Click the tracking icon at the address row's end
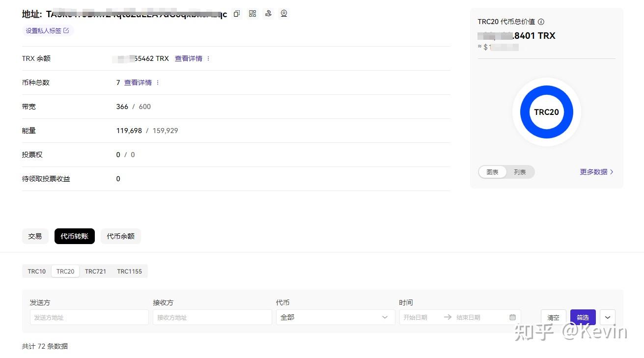The width and height of the screenshot is (644, 358). (283, 13)
